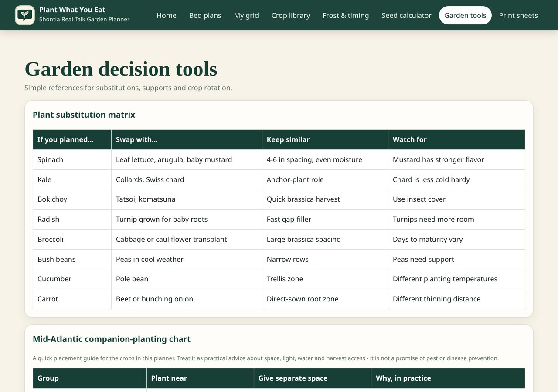Select the Radish cell
This screenshot has height=392, width=558.
(72, 219)
